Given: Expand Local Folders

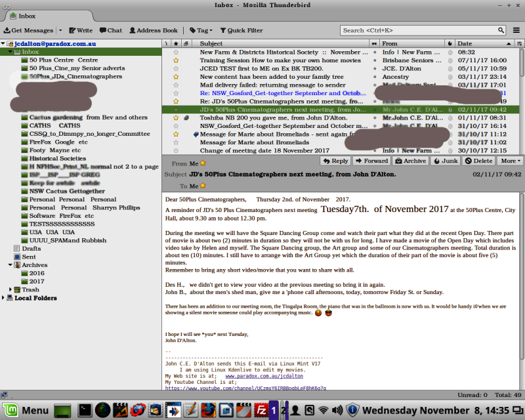Looking at the screenshot, I should (x=3, y=298).
